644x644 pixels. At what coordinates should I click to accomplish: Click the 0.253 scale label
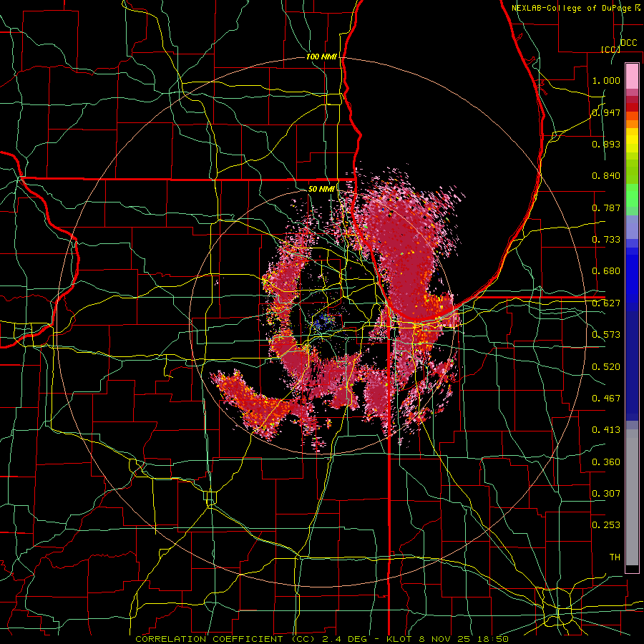point(606,525)
